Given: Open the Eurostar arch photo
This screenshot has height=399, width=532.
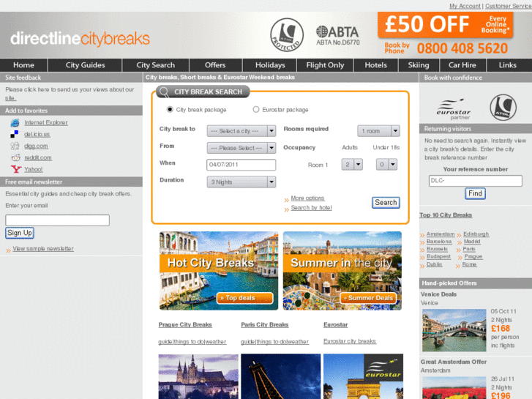Looking at the screenshot, I should click(364, 376).
